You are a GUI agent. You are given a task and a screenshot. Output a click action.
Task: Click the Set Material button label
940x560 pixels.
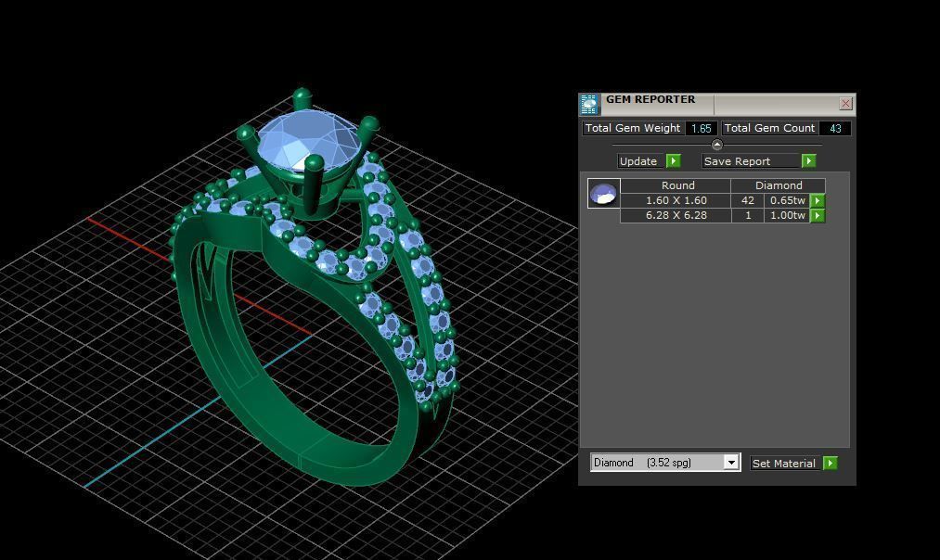point(785,463)
